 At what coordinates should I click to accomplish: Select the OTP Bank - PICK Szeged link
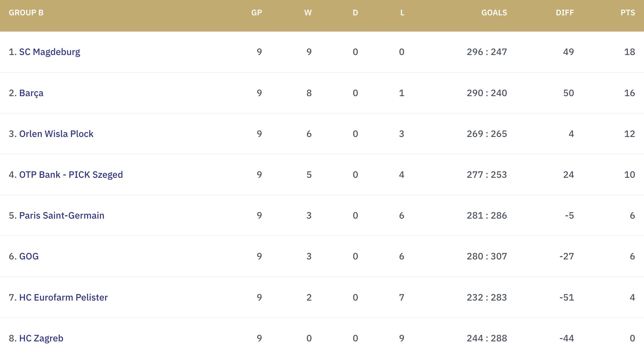(x=71, y=175)
